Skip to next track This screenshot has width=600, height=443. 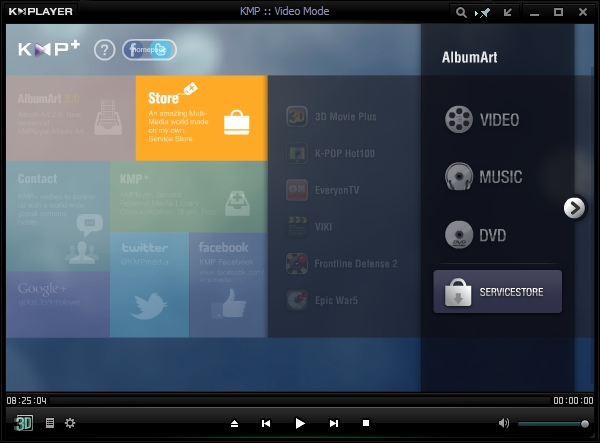click(334, 424)
